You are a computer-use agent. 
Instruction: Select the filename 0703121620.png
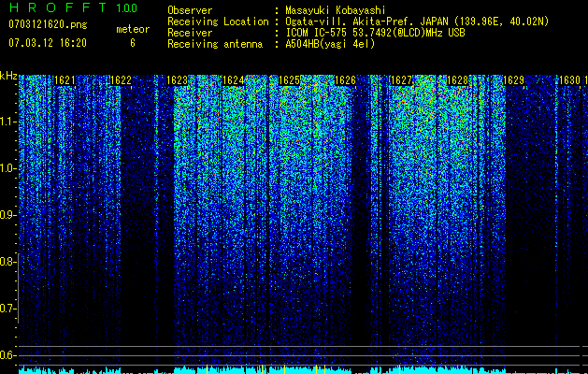48,24
